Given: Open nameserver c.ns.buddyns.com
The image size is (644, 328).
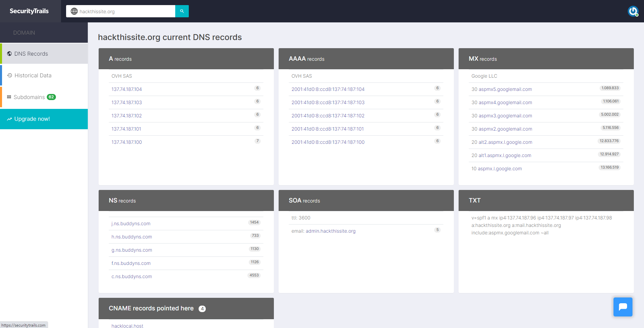Looking at the screenshot, I should 132,276.
